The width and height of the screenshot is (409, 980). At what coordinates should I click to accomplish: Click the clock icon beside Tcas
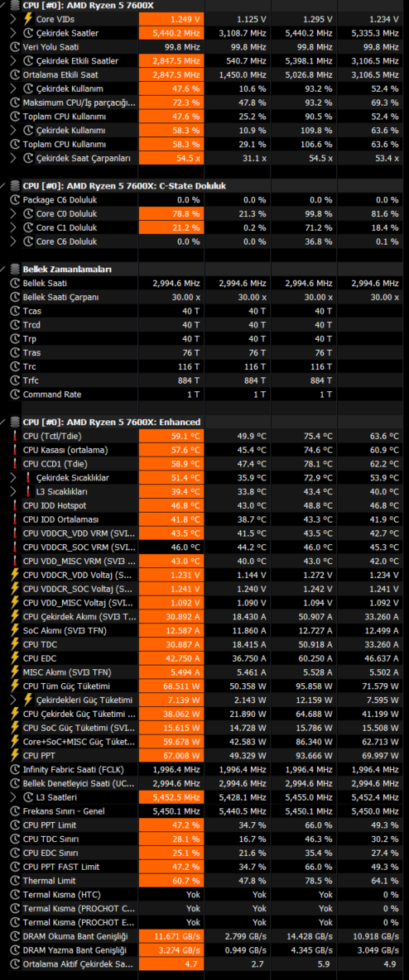15,311
